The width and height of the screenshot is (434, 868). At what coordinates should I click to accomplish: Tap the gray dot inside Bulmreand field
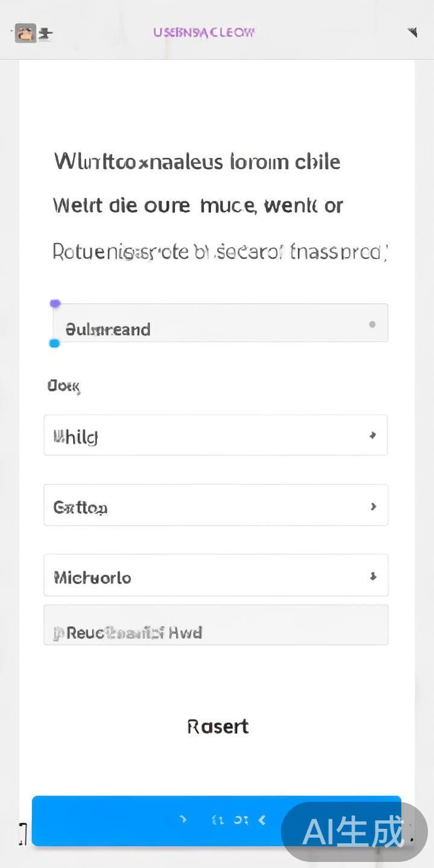tap(372, 324)
